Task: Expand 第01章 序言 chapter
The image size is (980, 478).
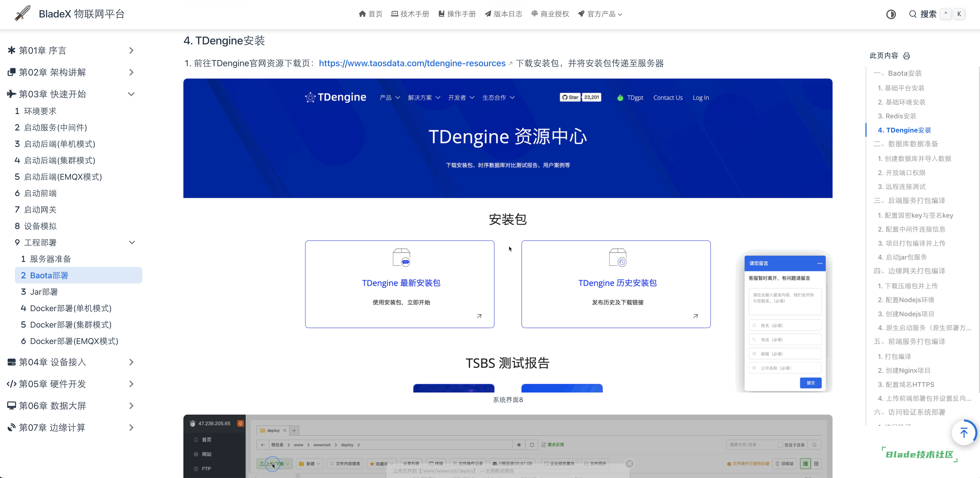Action: click(x=71, y=51)
